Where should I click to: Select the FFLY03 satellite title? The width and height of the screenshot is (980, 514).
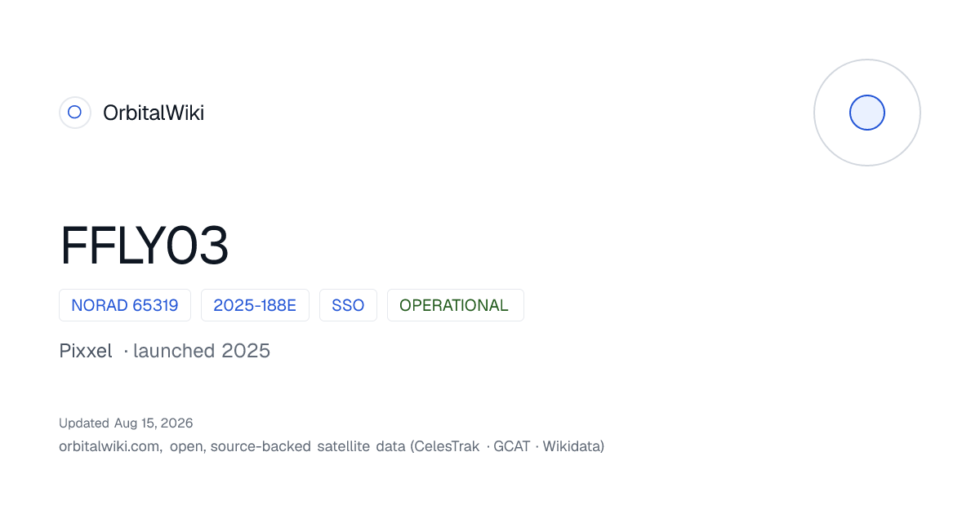click(x=145, y=246)
